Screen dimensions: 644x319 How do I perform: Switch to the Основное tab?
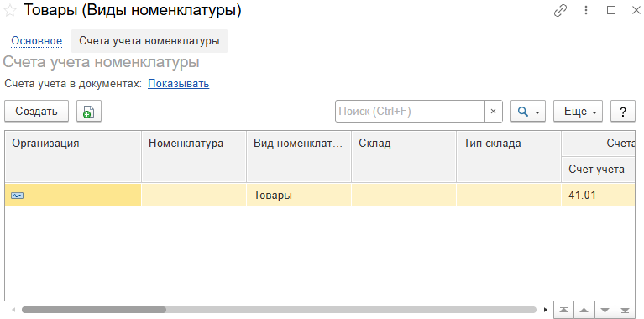pyautogui.click(x=37, y=41)
